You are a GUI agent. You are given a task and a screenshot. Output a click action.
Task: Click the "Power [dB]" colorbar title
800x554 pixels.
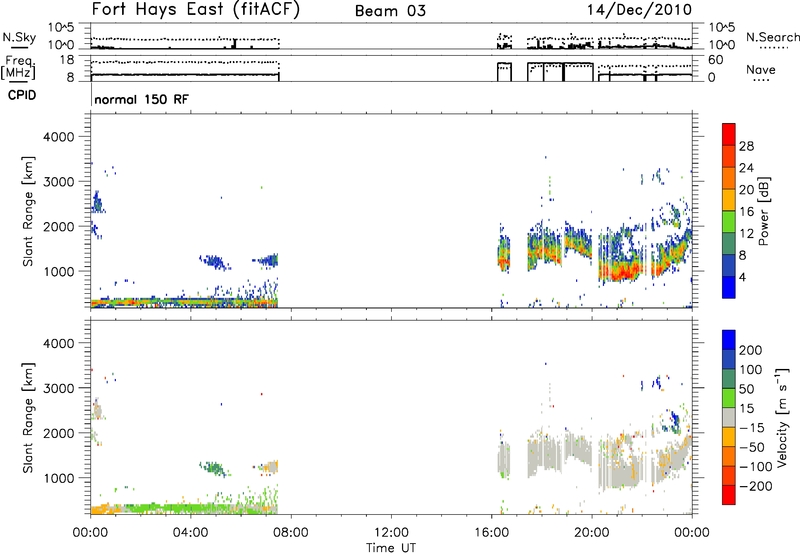[x=764, y=211]
